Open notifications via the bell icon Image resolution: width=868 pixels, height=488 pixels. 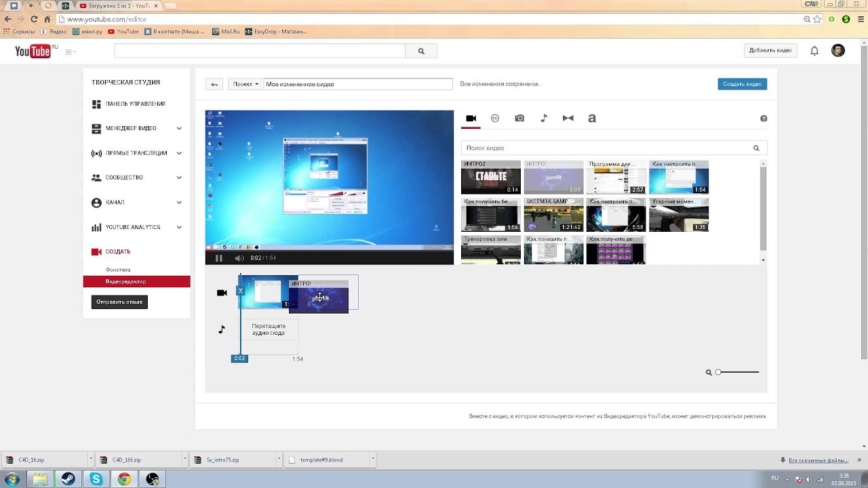click(x=814, y=50)
